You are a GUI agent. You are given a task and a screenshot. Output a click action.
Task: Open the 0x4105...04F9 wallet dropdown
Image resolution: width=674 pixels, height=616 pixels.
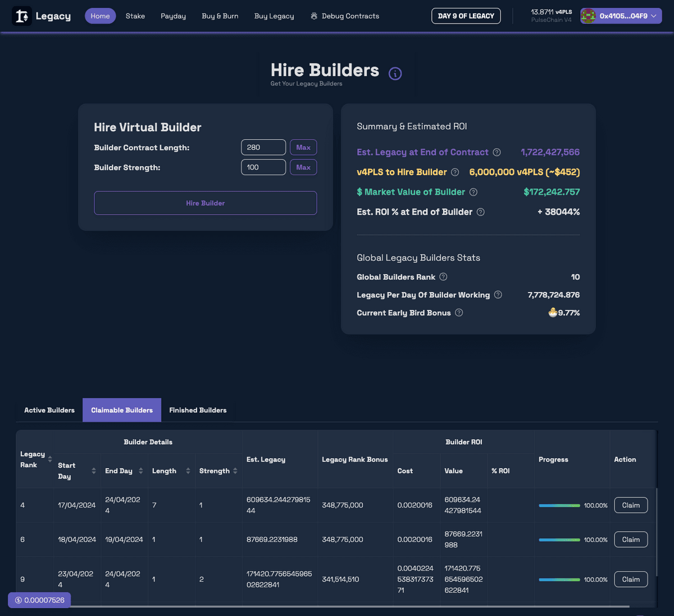621,16
